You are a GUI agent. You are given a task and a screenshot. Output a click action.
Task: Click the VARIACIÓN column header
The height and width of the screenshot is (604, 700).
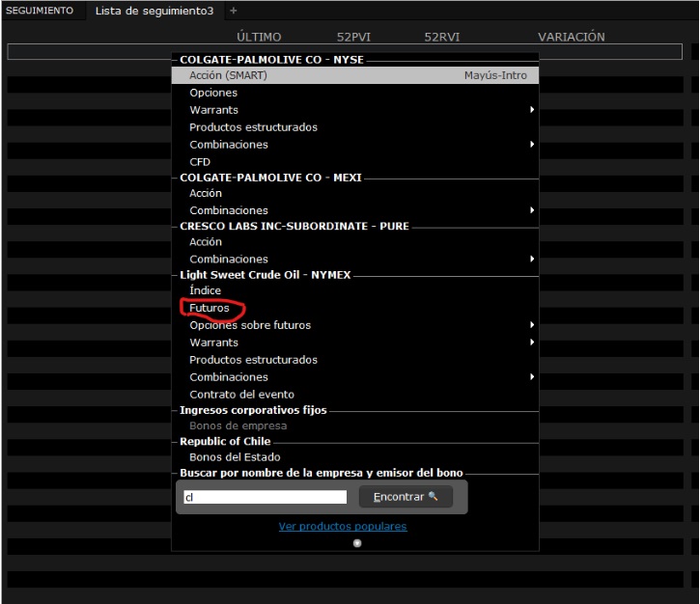(571, 37)
